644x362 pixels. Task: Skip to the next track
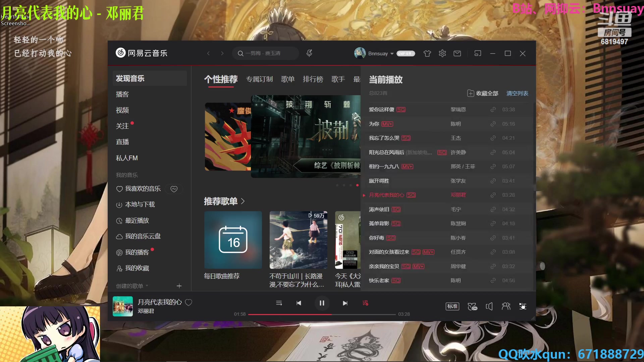point(345,303)
